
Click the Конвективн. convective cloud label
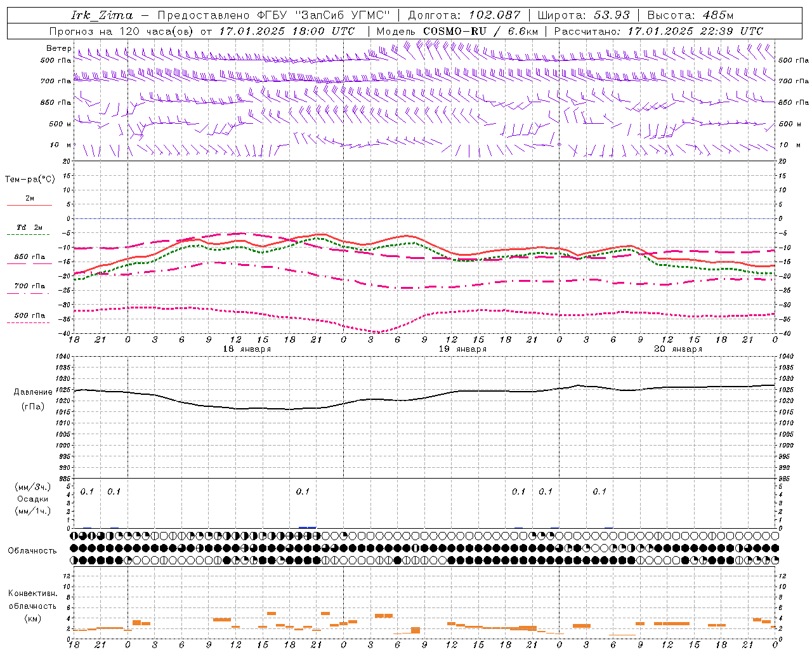pos(32,594)
